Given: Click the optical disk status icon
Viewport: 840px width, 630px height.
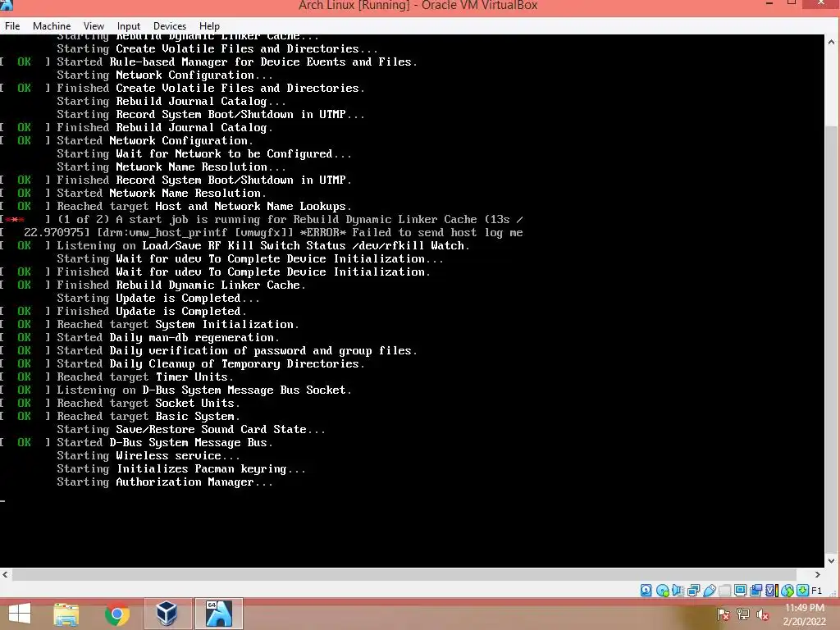Looking at the screenshot, I should coord(662,591).
